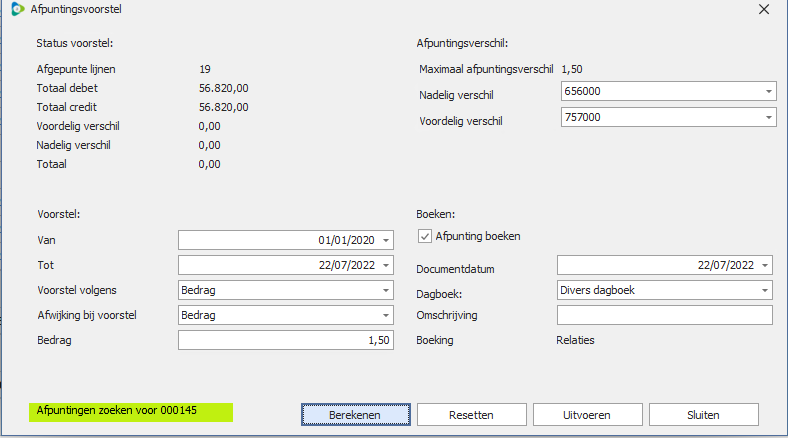Click the Sluiten button
The image size is (788, 438).
click(x=704, y=415)
